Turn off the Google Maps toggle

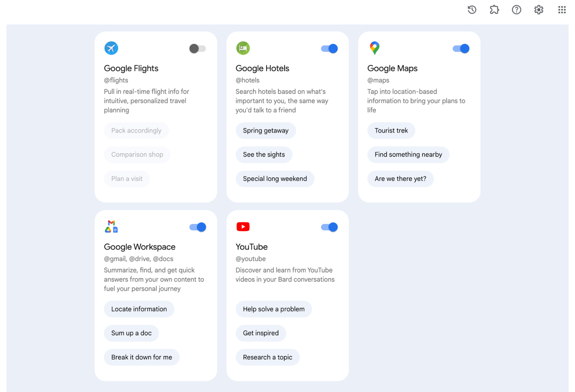pyautogui.click(x=461, y=49)
